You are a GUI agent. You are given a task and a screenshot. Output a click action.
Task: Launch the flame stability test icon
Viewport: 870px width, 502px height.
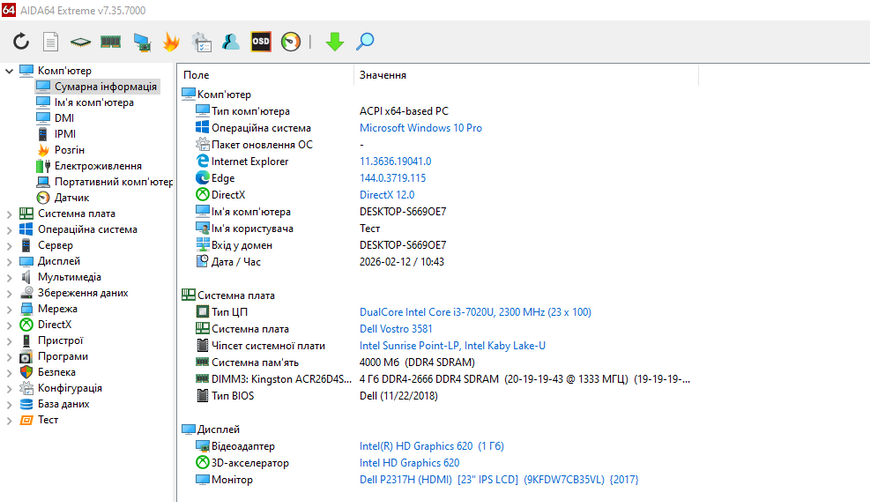tap(171, 42)
